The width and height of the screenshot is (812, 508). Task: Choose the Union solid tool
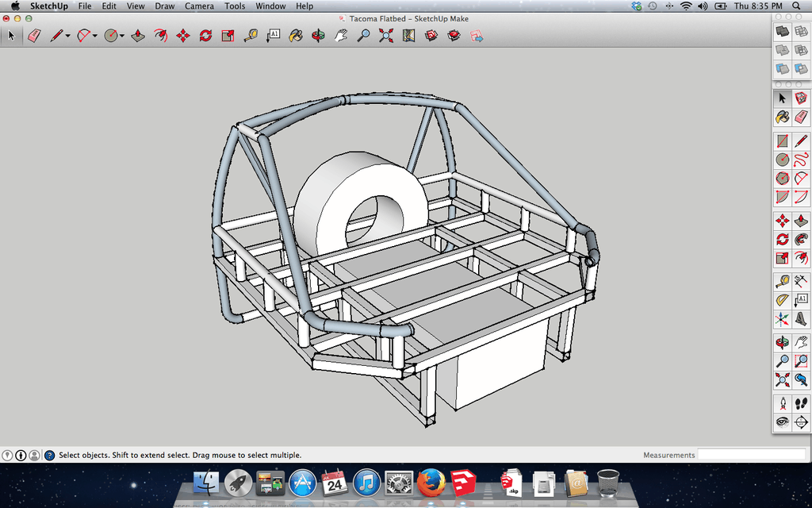click(x=783, y=50)
